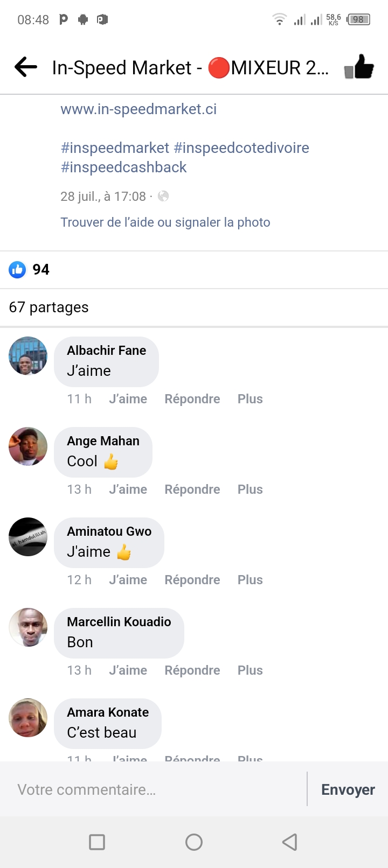Tap the blue like reaction icon
The width and height of the screenshot is (388, 868).
[17, 269]
